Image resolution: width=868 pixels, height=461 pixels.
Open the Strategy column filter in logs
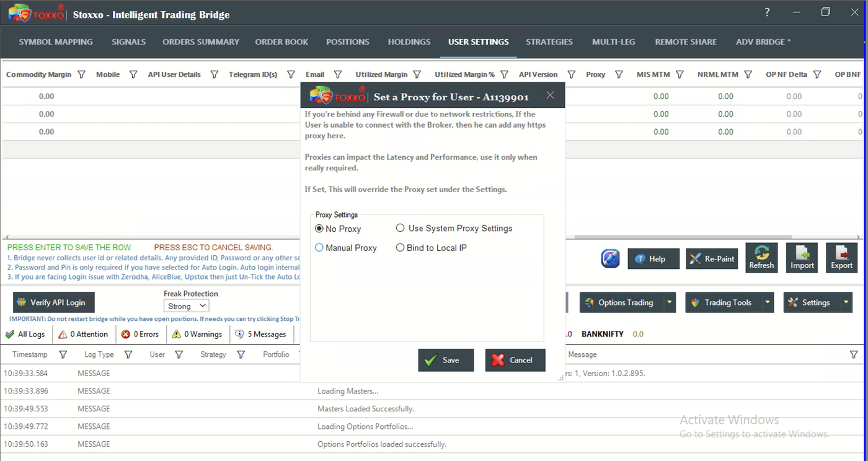[241, 355]
